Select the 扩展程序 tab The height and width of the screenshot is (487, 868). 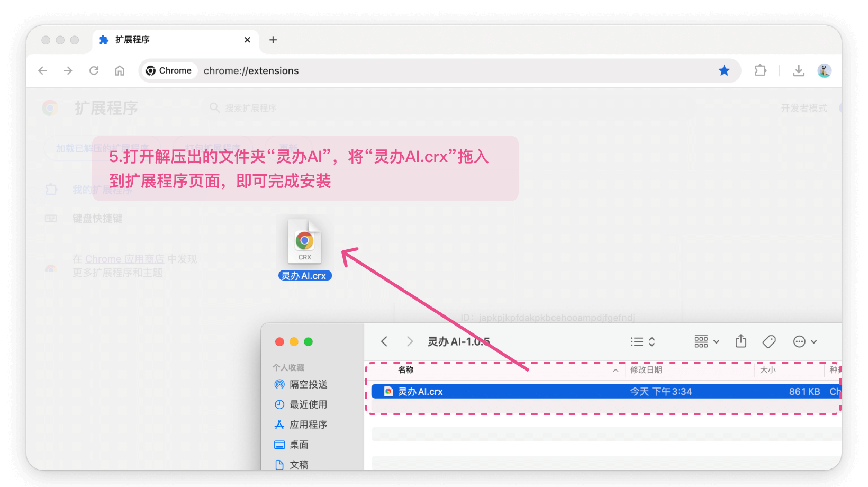tap(176, 40)
